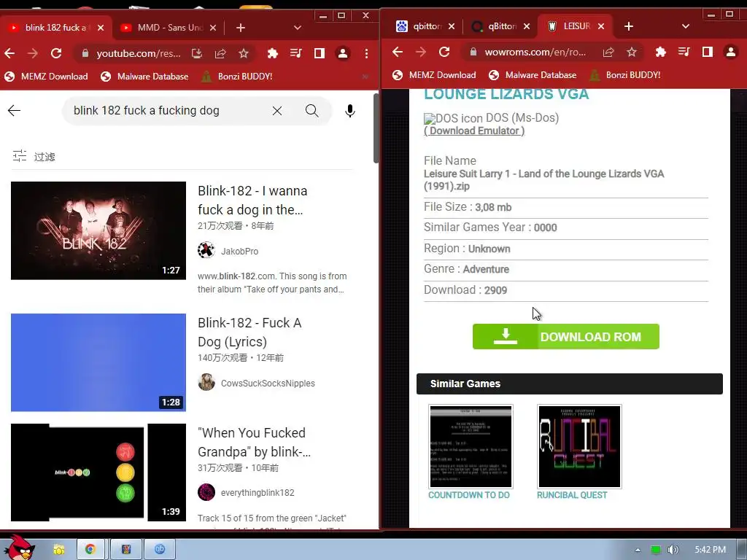Open CowsSuckSocksNipples channel name

click(x=268, y=384)
